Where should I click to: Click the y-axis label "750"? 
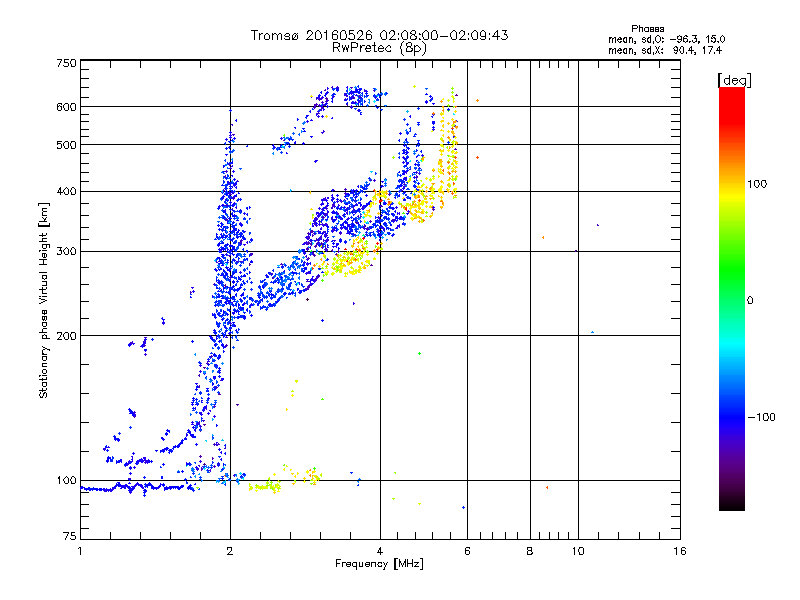(66, 63)
